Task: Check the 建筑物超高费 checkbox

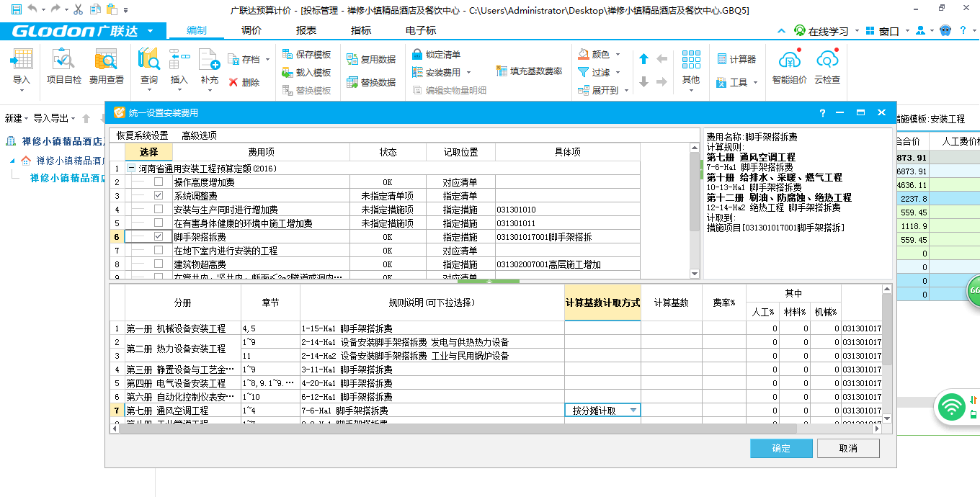Action: pyautogui.click(x=159, y=264)
